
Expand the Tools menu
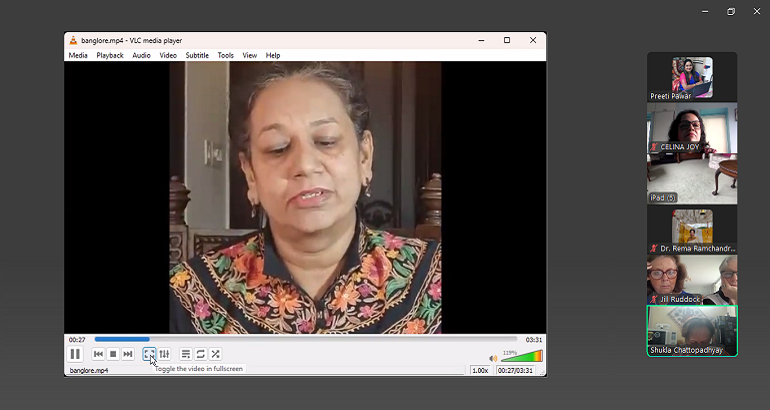point(226,55)
